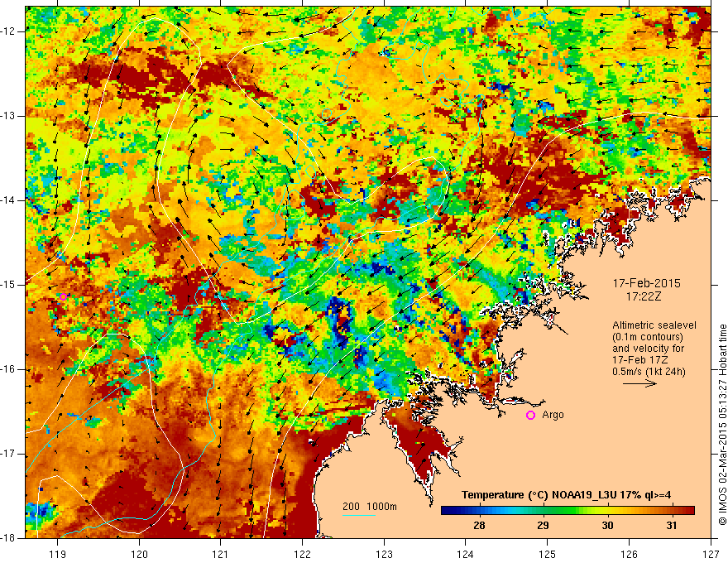
Task: Click latitude axis label -16
Action: tap(8, 369)
